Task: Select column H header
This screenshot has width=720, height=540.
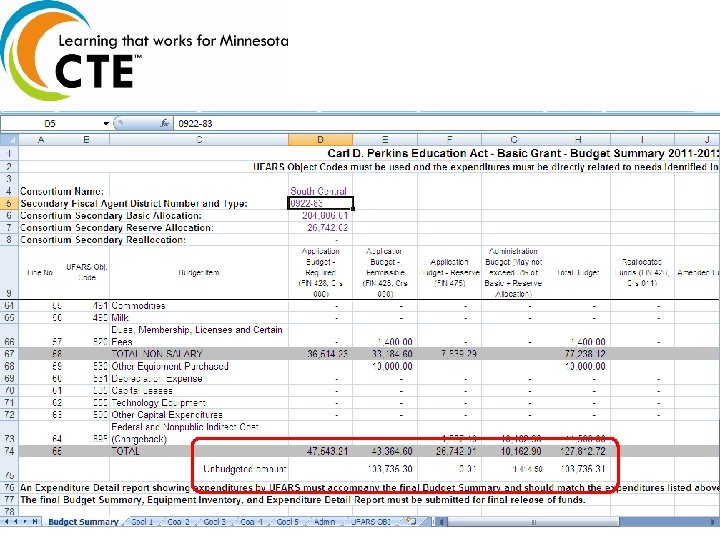Action: click(578, 140)
